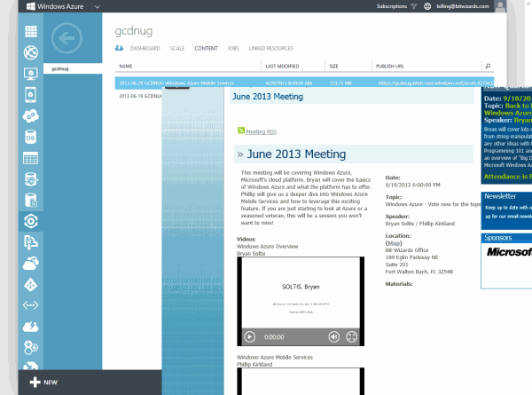Switch to the LINKED RESOURCES tab
The height and width of the screenshot is (395, 532).
[x=270, y=48]
